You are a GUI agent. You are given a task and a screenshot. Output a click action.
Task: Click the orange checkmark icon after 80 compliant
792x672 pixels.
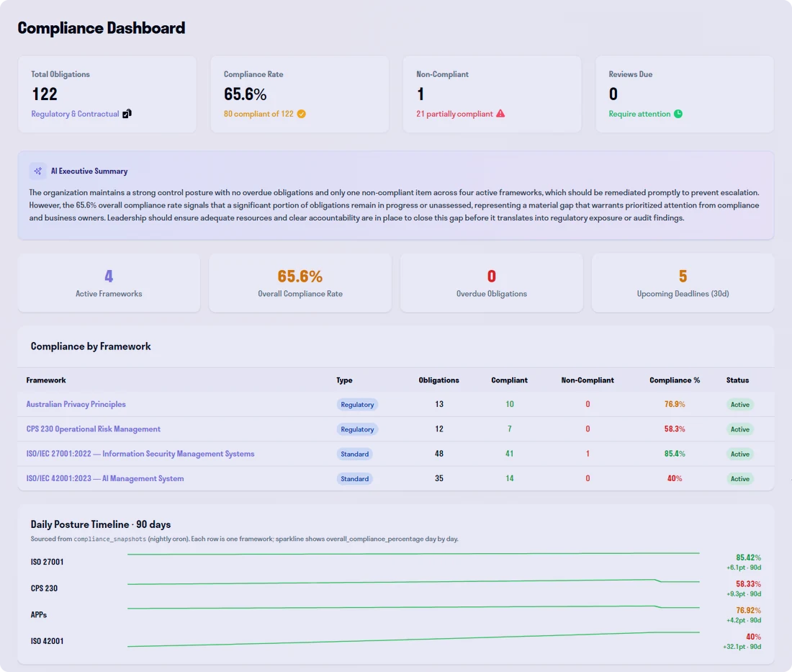point(302,115)
